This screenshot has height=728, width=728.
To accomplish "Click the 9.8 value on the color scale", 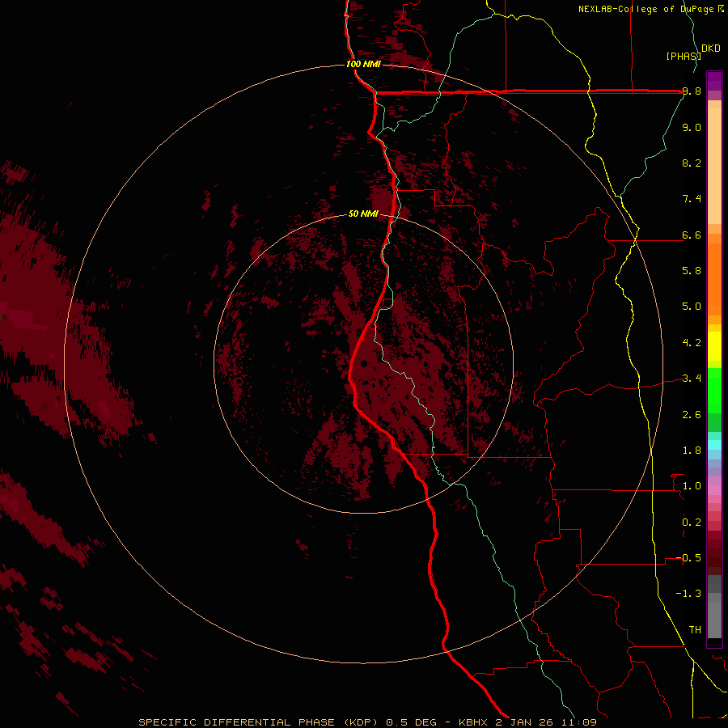I will (692, 91).
